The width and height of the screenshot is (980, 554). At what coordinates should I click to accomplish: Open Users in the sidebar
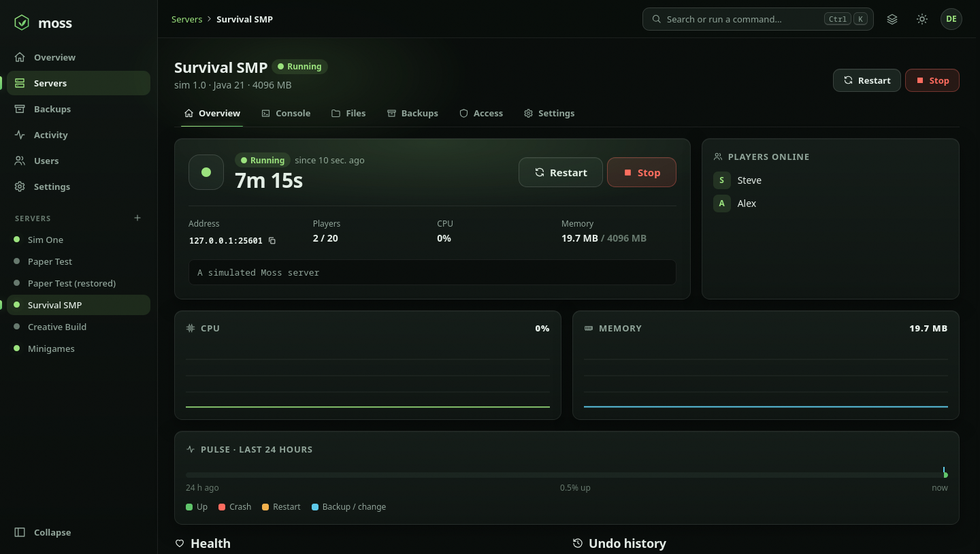pyautogui.click(x=78, y=161)
